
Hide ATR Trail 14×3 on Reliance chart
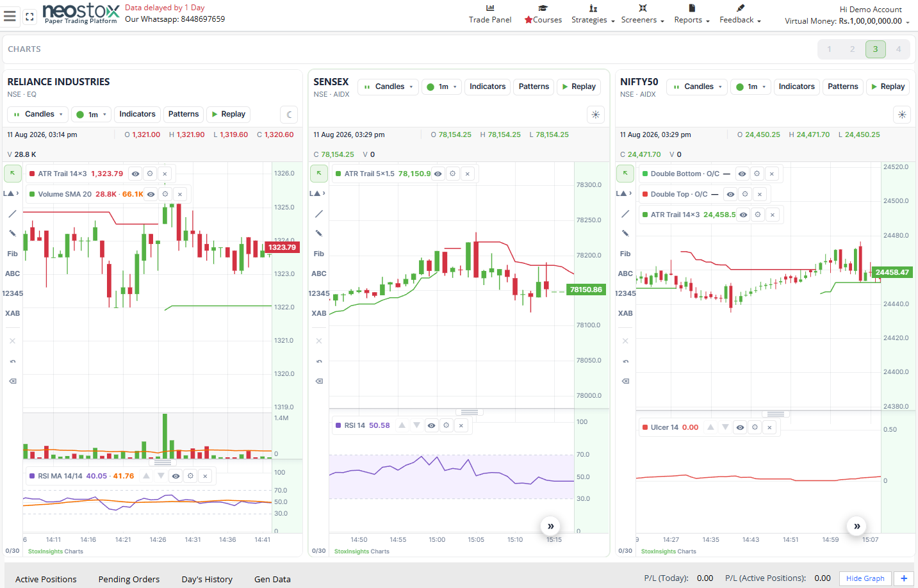[135, 174]
